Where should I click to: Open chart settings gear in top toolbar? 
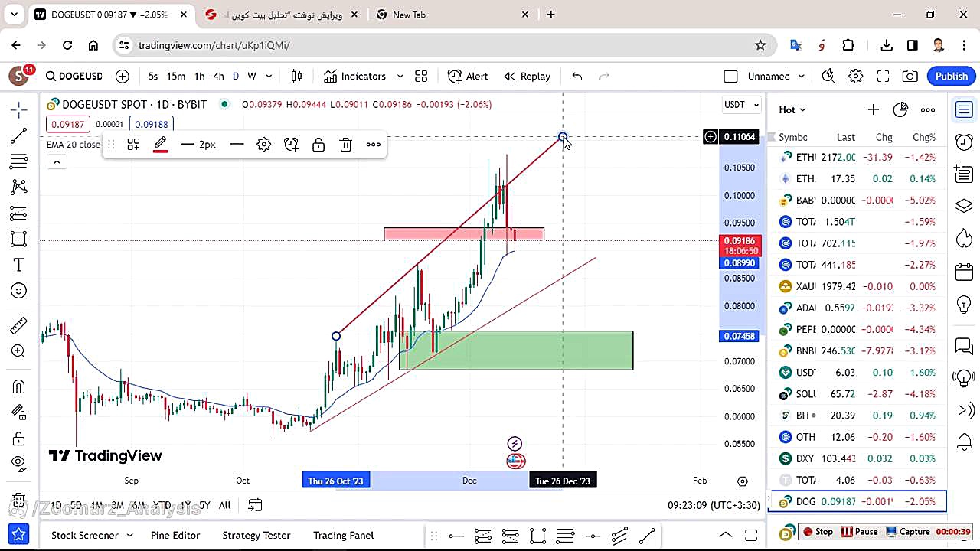(x=856, y=76)
